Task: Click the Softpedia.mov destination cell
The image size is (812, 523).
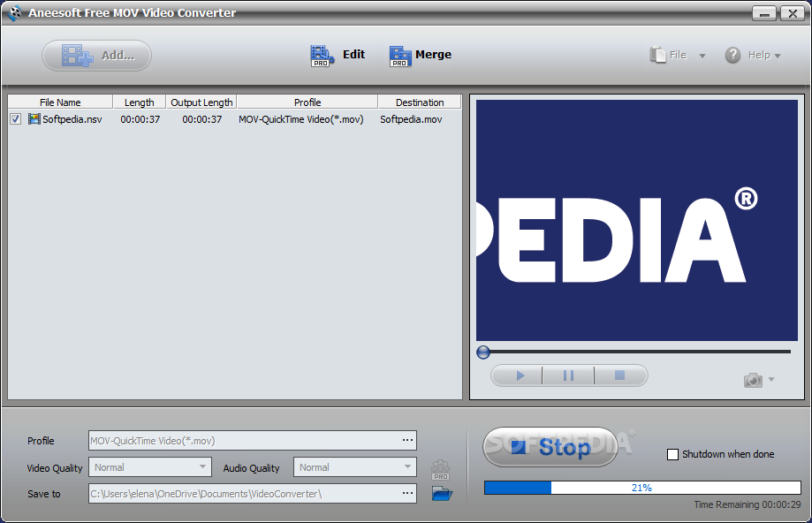Action: click(411, 119)
